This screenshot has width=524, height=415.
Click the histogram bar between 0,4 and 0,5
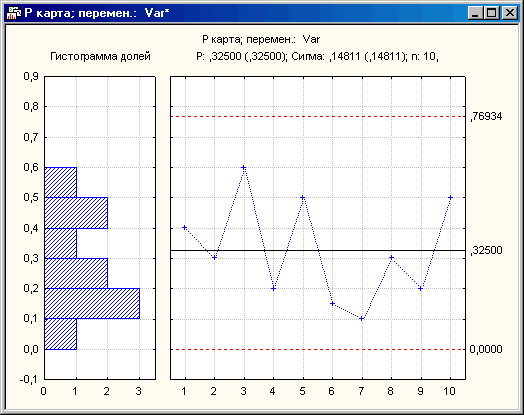(76, 213)
